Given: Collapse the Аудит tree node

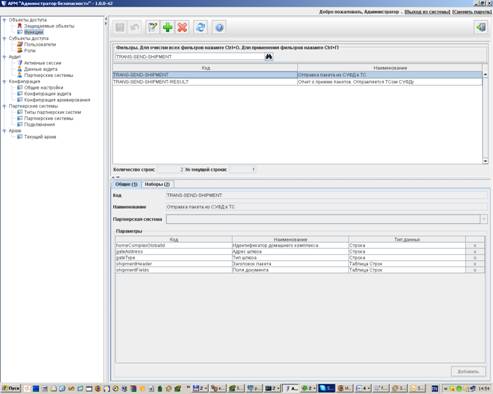Looking at the screenshot, I should pyautogui.click(x=4, y=57).
